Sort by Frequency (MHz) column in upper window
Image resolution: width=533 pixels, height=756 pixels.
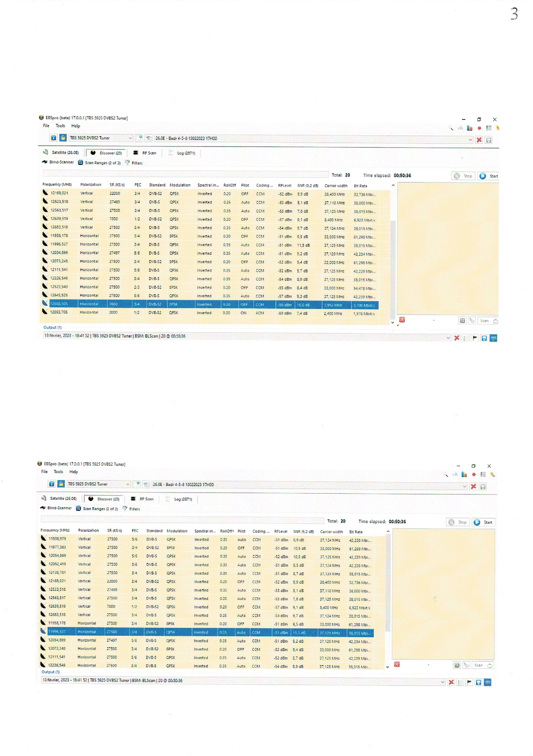coord(57,184)
